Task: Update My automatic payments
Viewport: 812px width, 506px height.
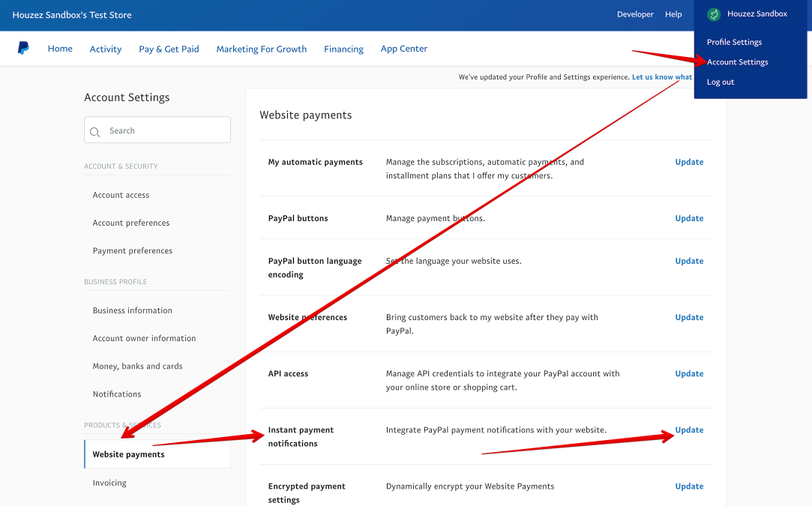Action: coord(689,162)
